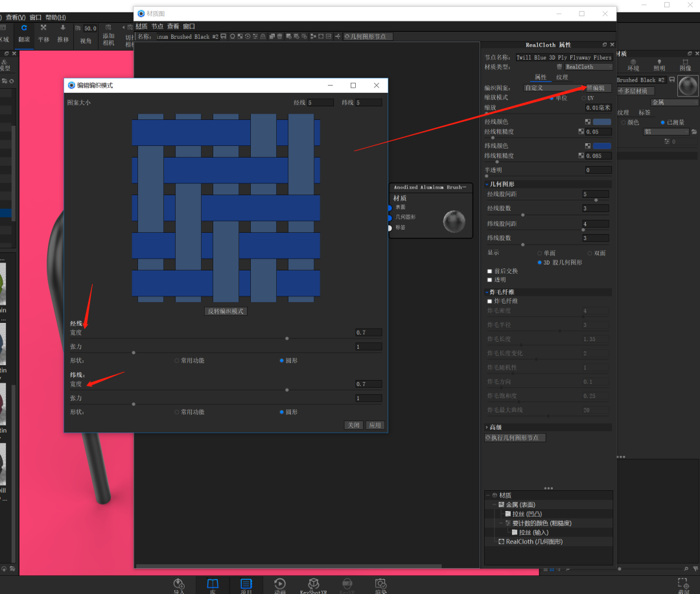Launch KeyShotXR from the bottom toolbar
700x594 pixels.
(x=314, y=586)
